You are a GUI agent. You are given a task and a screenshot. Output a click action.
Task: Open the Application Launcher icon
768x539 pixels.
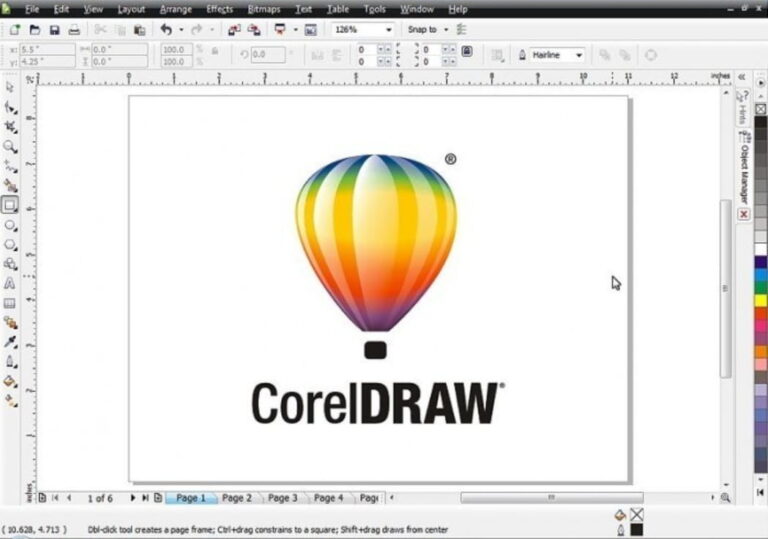(x=280, y=30)
